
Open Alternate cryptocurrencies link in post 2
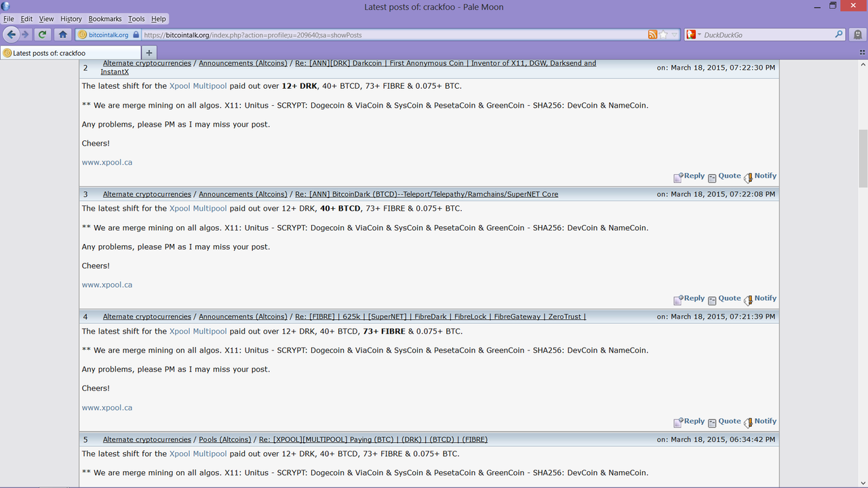point(147,63)
